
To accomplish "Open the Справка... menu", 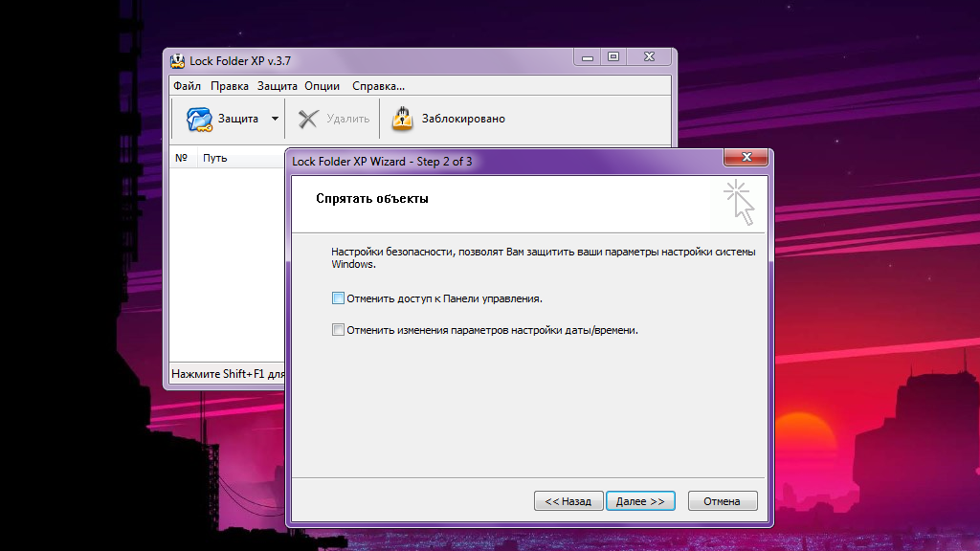I will pos(378,86).
